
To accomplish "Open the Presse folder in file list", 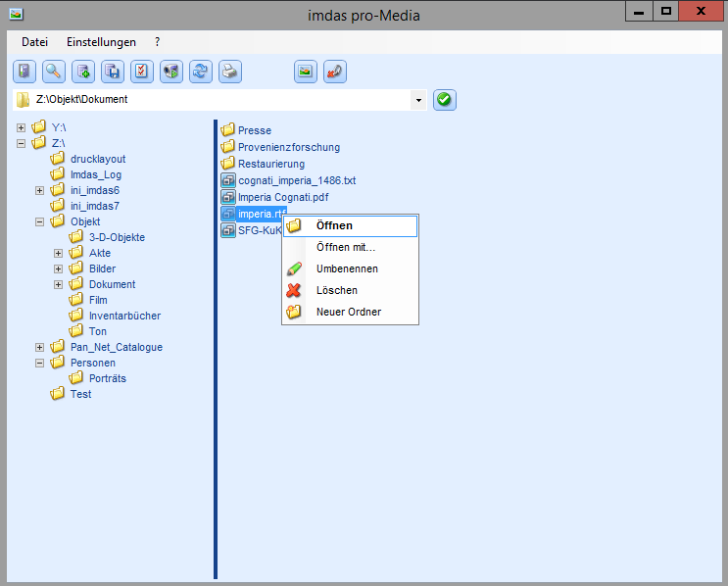I will click(x=255, y=130).
